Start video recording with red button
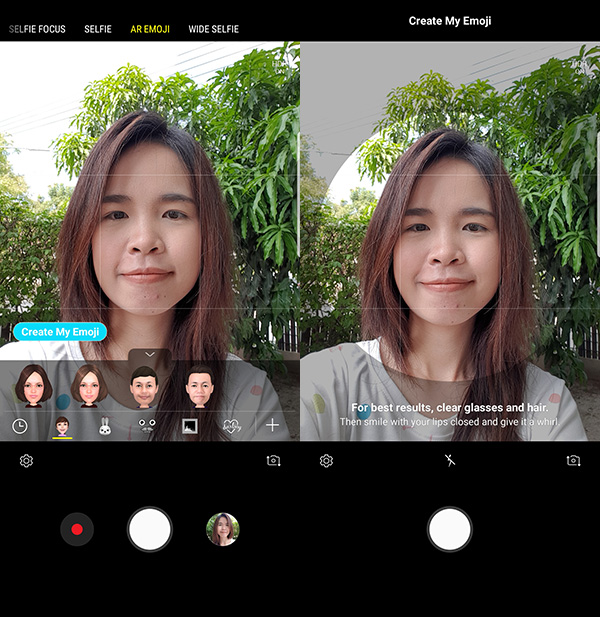The height and width of the screenshot is (617, 600). pos(77,529)
